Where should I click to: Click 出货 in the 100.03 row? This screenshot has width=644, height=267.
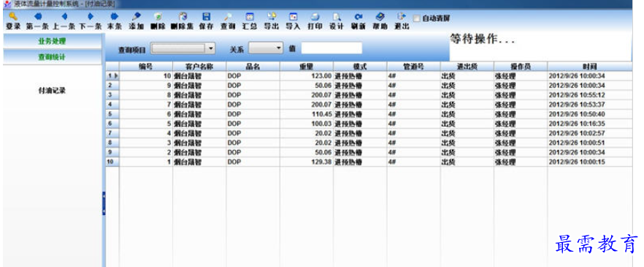pyautogui.click(x=467, y=124)
